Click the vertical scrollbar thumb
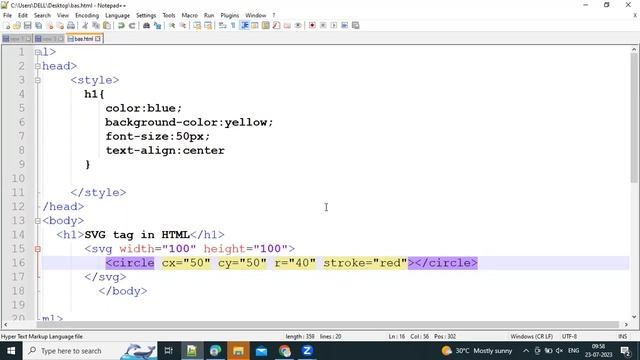 pos(634,118)
